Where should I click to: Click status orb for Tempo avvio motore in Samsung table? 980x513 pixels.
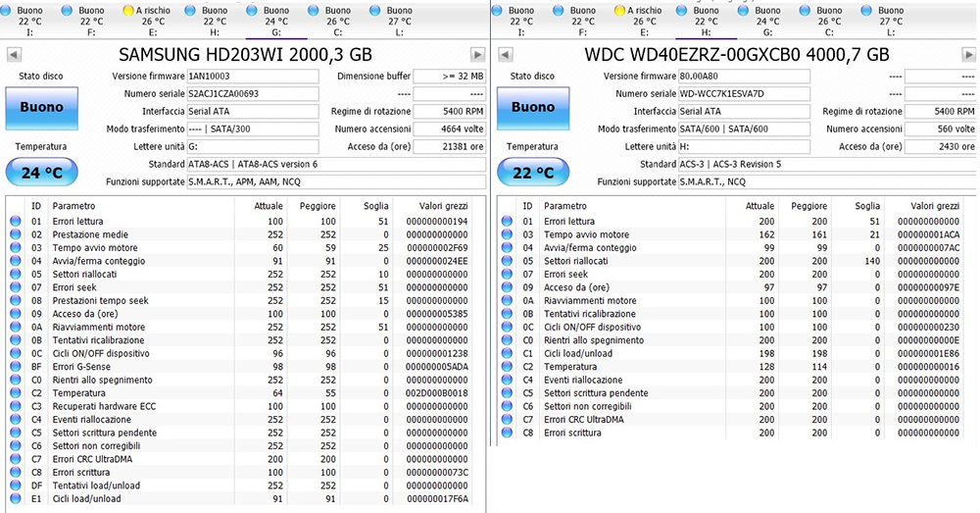pos(16,247)
